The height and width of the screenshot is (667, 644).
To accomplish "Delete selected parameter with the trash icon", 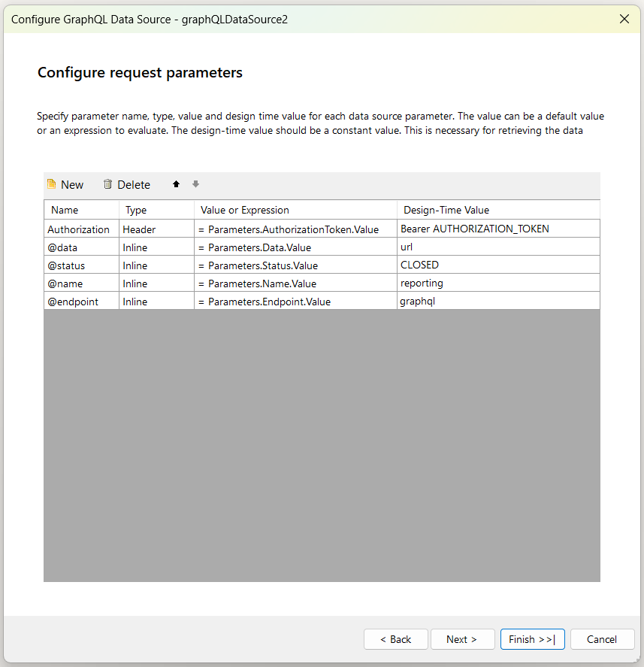I will click(126, 184).
